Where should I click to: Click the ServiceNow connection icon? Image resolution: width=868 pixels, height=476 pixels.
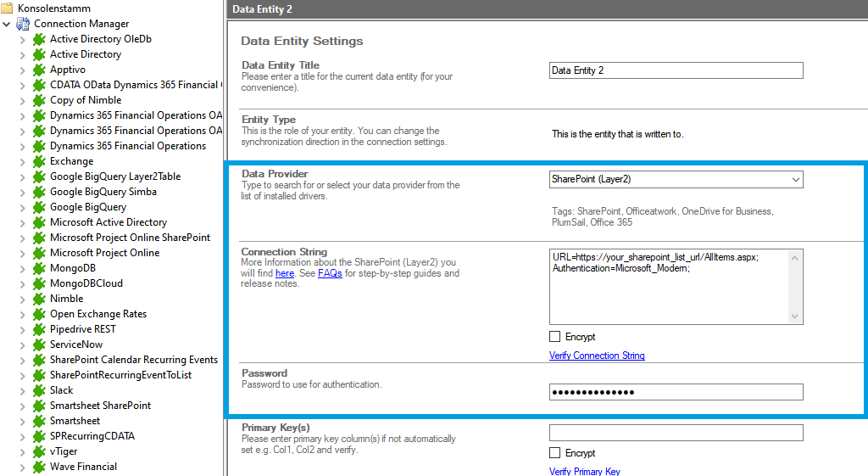pyautogui.click(x=39, y=344)
